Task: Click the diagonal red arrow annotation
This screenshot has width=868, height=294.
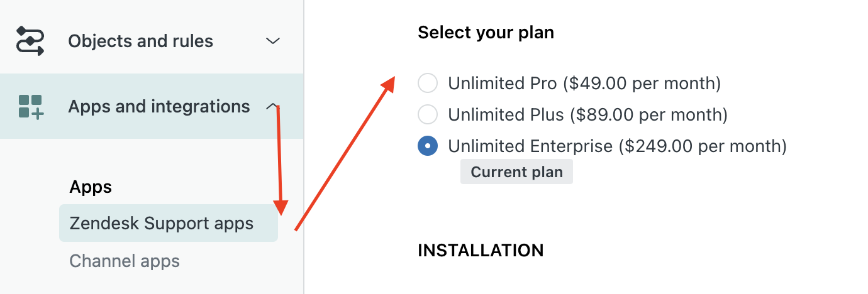Action: [345, 153]
